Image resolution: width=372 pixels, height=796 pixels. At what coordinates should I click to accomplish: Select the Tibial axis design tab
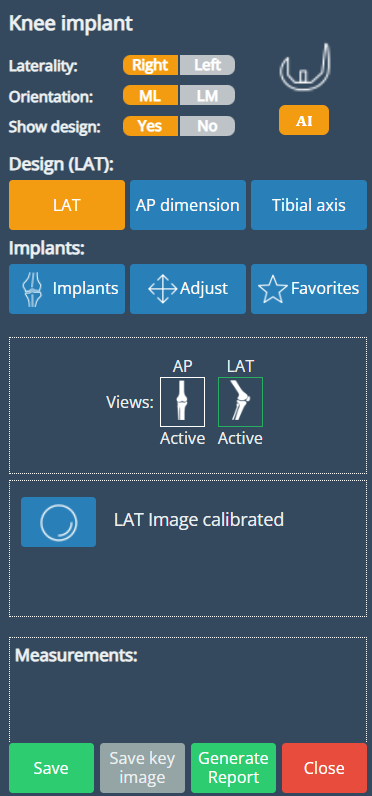tap(309, 205)
